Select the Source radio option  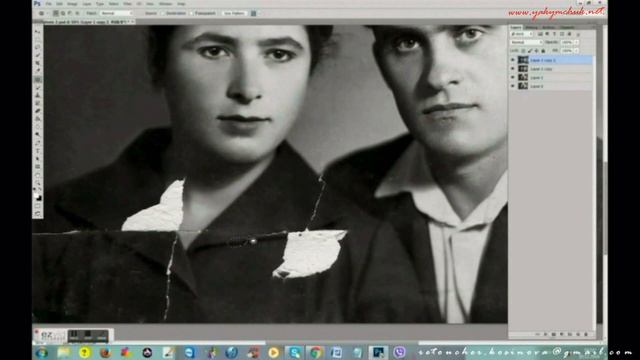pyautogui.click(x=151, y=13)
